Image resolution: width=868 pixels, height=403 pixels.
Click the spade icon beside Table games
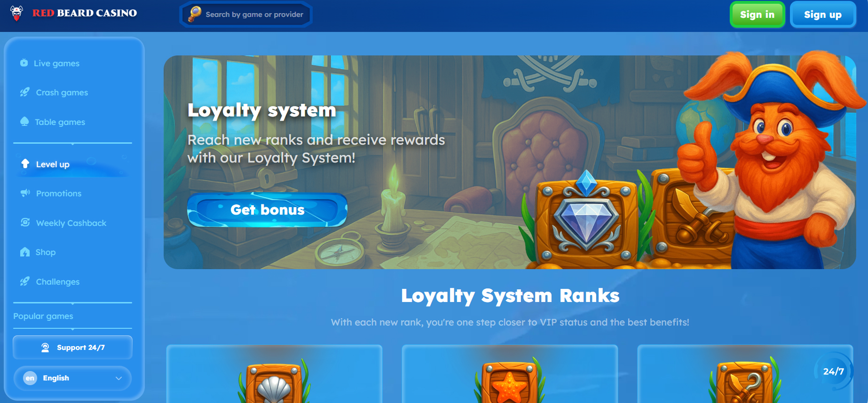(24, 122)
